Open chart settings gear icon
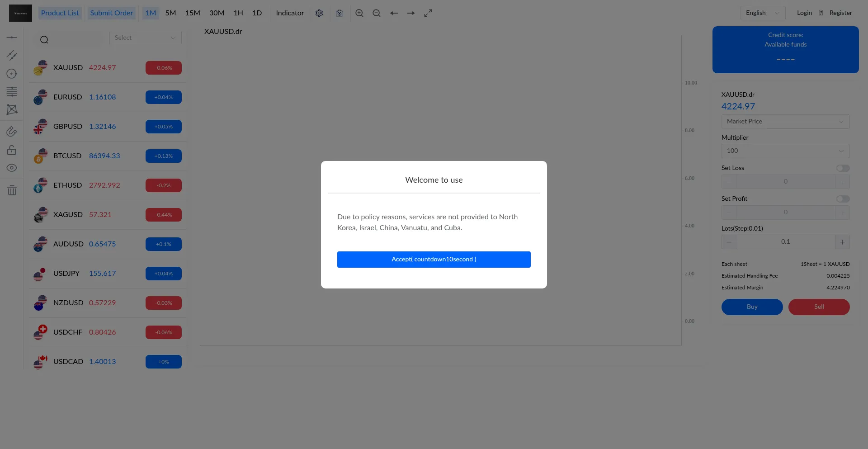This screenshot has height=449, width=868. point(319,13)
